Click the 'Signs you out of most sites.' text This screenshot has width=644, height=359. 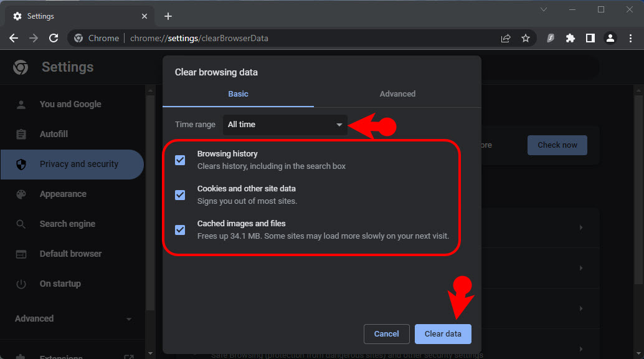[x=247, y=201]
